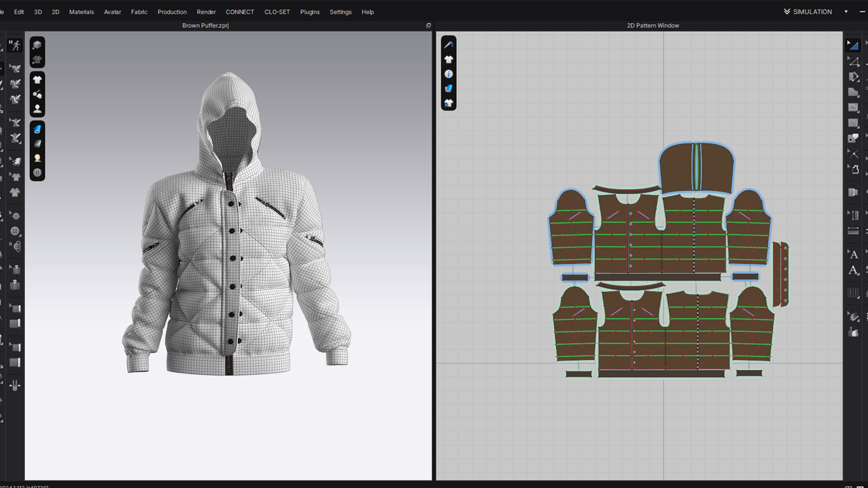Open the CONNECT menu
868x488 pixels.
[240, 12]
